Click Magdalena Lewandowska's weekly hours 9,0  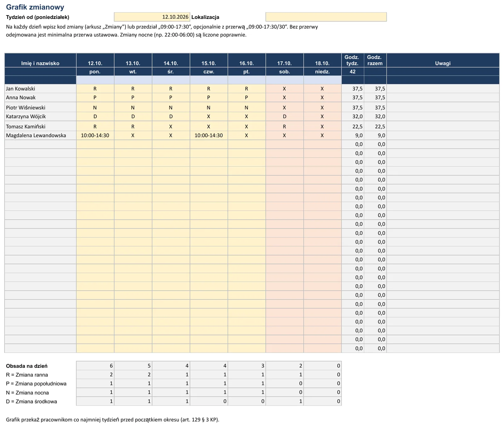pos(353,136)
